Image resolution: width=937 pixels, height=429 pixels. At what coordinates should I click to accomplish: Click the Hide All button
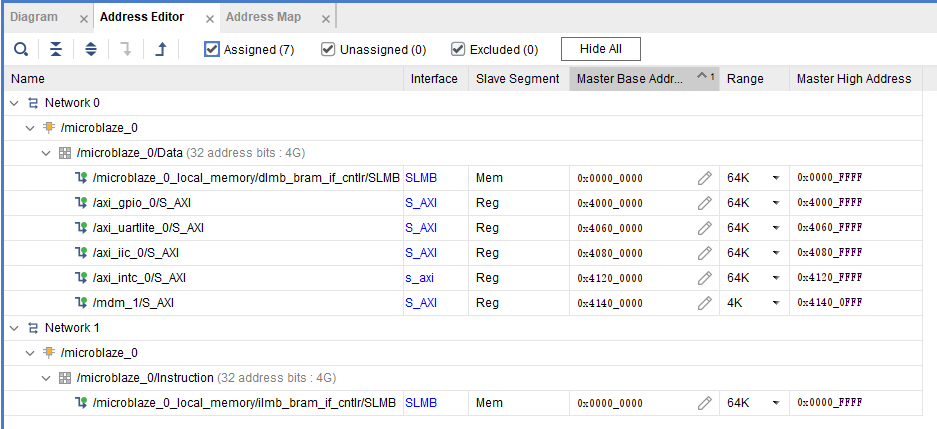[x=601, y=49]
